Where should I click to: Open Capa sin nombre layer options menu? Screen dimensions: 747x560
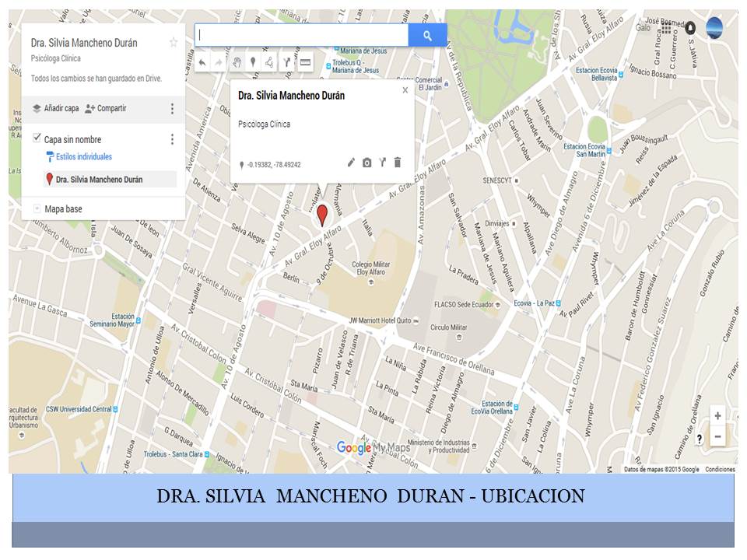tap(172, 139)
